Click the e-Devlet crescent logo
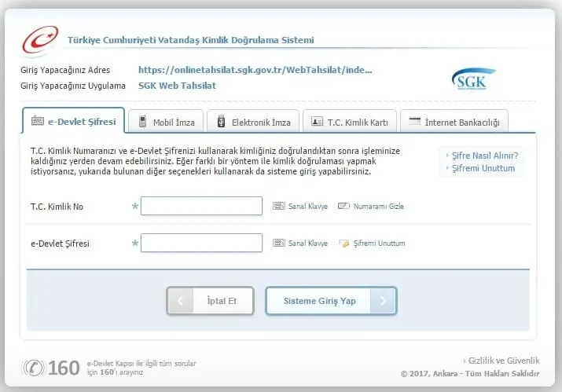This screenshot has height=392, width=562. (40, 40)
